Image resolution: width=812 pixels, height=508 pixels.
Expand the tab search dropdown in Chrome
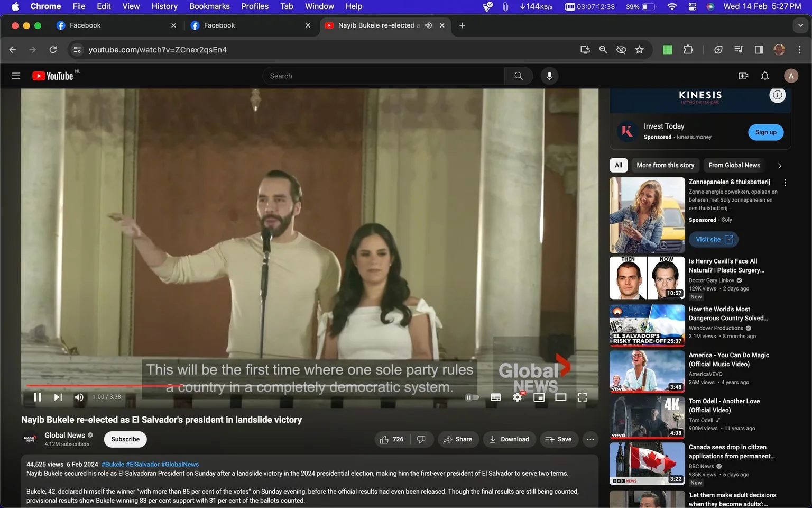coord(800,25)
